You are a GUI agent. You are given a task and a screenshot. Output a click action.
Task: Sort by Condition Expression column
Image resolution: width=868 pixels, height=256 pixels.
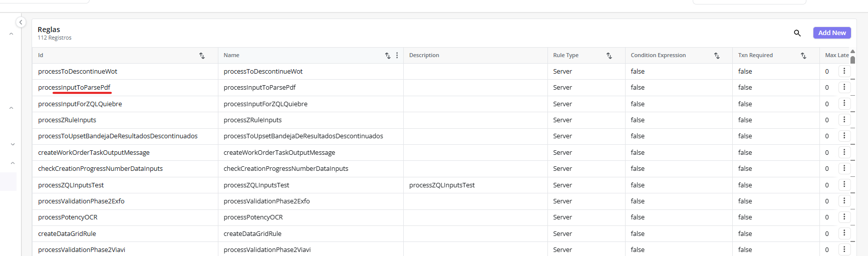pyautogui.click(x=717, y=56)
